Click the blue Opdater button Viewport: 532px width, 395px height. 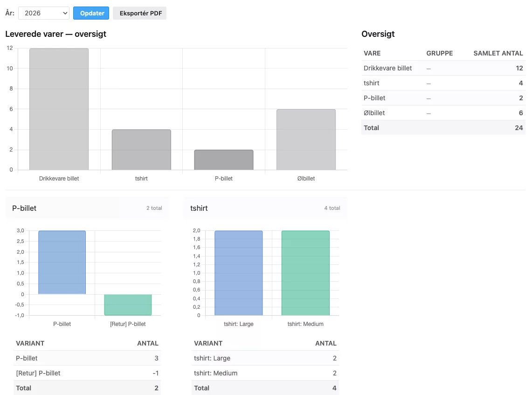click(91, 13)
